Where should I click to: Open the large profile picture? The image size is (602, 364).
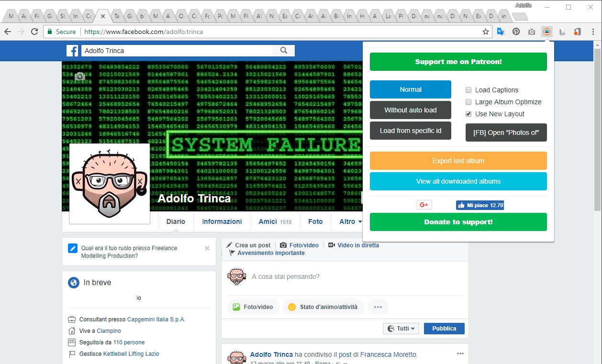pos(110,184)
